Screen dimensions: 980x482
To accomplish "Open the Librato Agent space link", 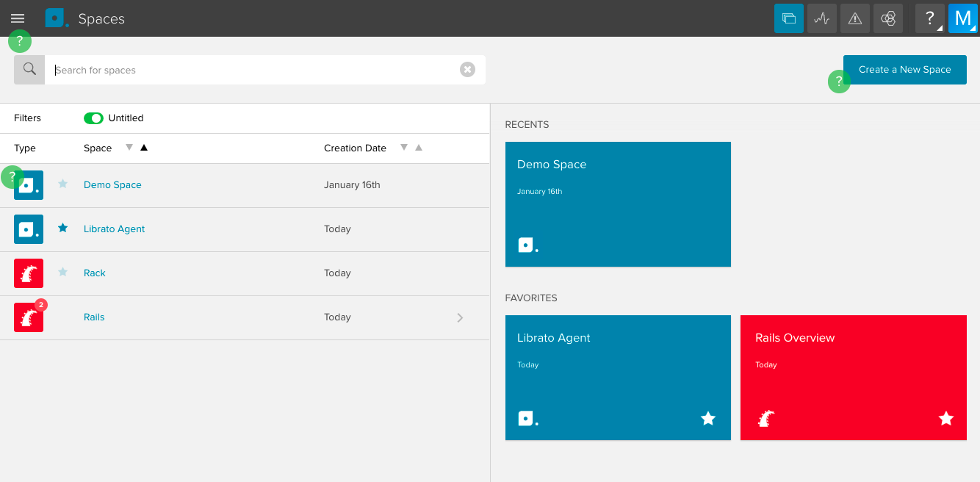I will click(114, 229).
